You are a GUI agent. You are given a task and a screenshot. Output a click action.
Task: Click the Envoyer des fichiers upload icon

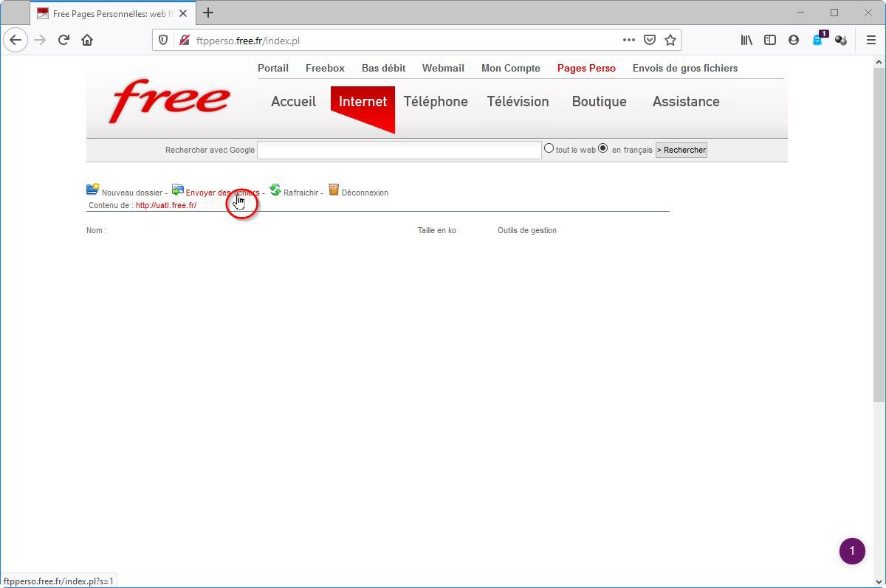[177, 190]
